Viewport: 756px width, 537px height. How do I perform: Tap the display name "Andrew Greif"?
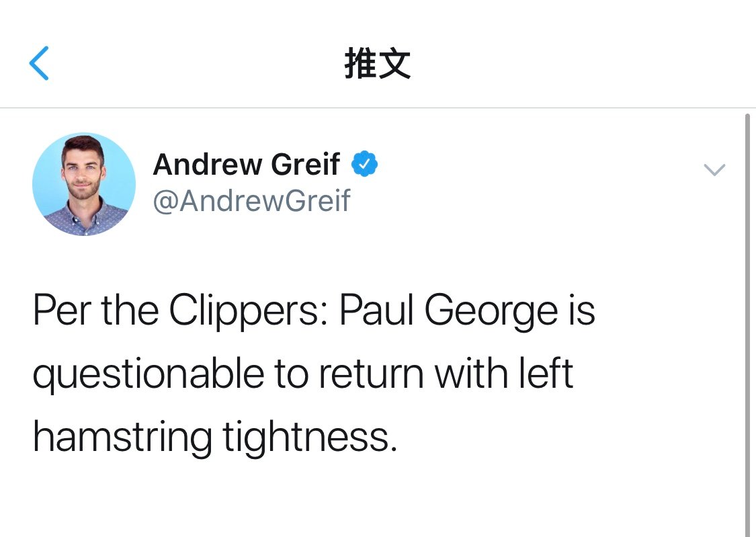246,164
